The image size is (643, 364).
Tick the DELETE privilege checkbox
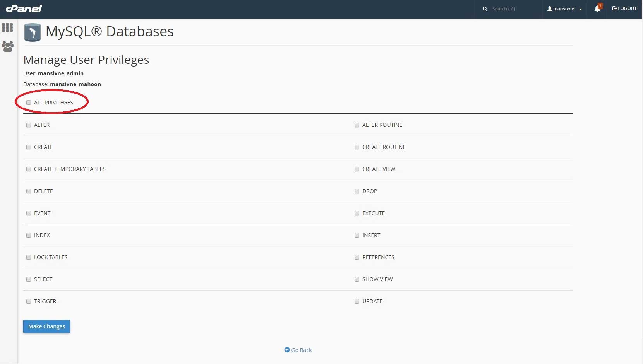29,191
